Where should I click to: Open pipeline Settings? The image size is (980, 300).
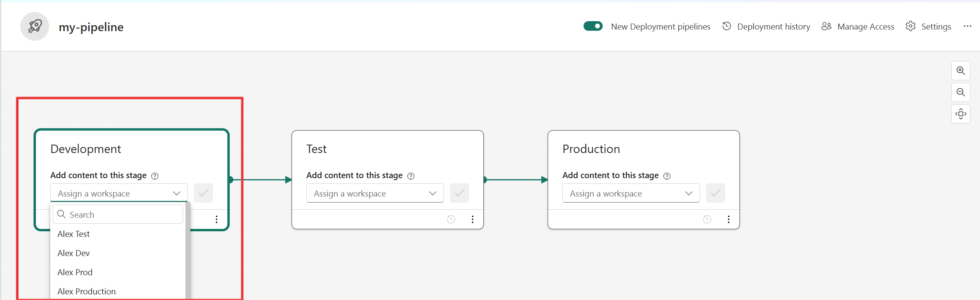(x=928, y=26)
